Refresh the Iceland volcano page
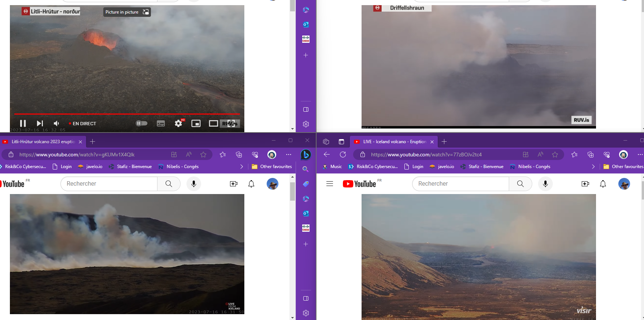Image resolution: width=644 pixels, height=320 pixels. coord(343,155)
